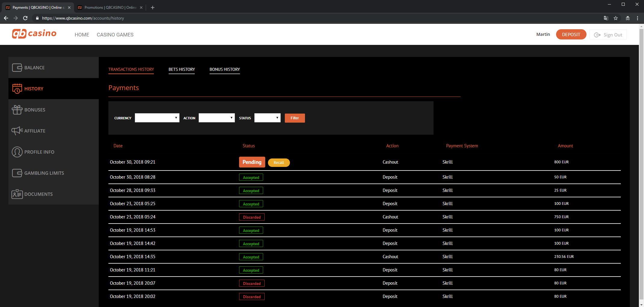Switch to Promotions browser tab
Viewport: 644px width, 307px height.
[110, 8]
